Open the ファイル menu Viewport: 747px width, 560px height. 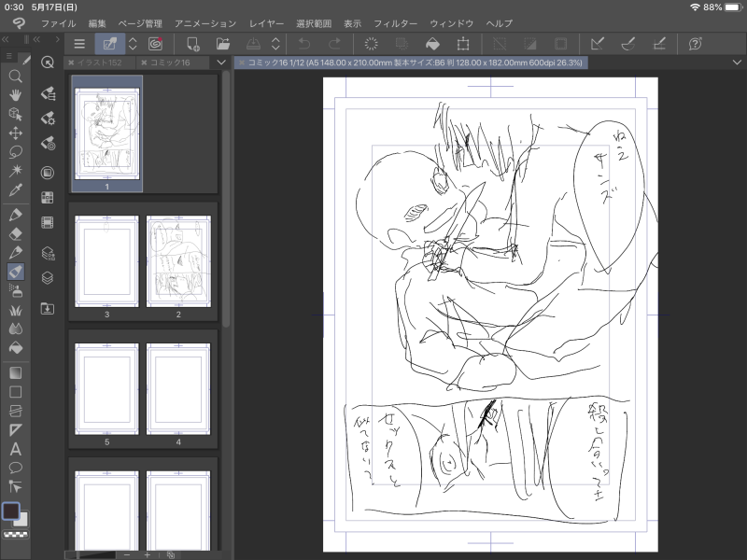click(x=58, y=22)
